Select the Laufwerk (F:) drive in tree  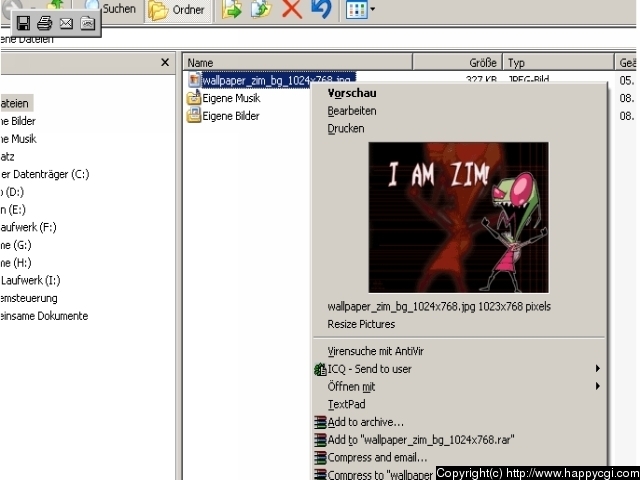pyautogui.click(x=28, y=227)
